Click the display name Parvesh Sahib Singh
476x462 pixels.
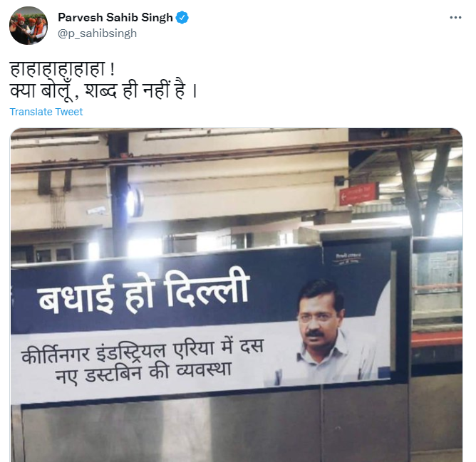pyautogui.click(x=115, y=18)
